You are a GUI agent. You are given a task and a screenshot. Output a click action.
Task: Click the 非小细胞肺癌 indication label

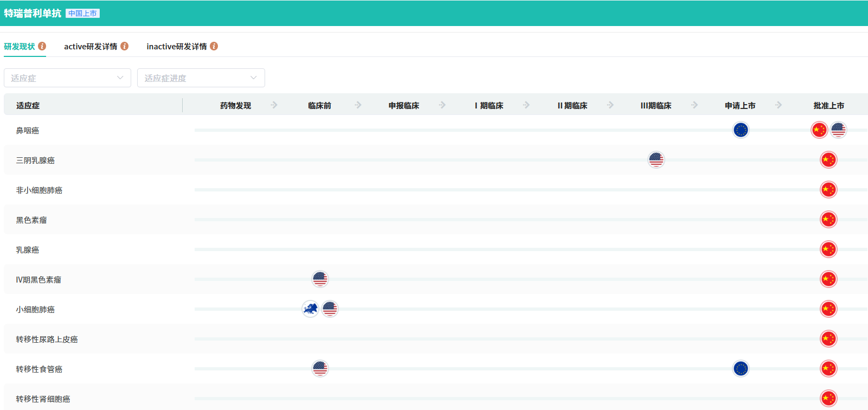pyautogui.click(x=39, y=190)
